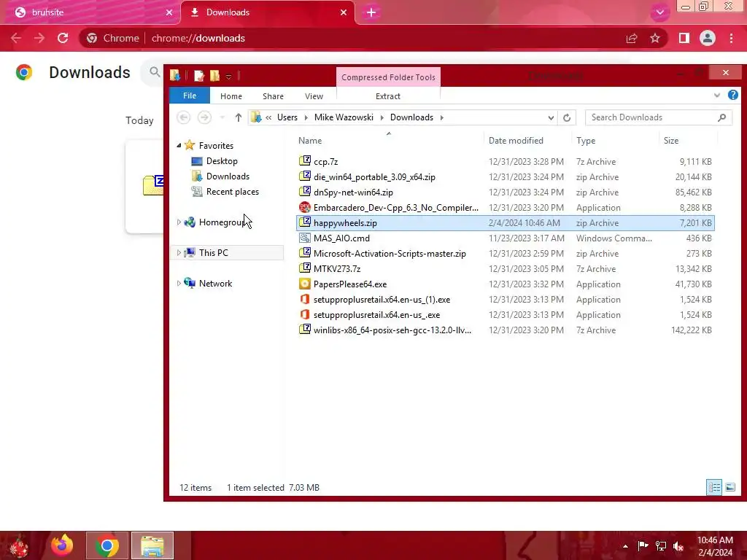The width and height of the screenshot is (747, 560).
Task: Show hidden tray icons arrow
Action: pos(625,545)
